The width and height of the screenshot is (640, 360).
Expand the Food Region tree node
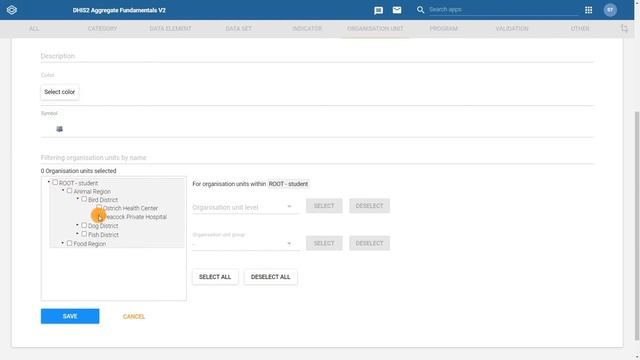63,243
